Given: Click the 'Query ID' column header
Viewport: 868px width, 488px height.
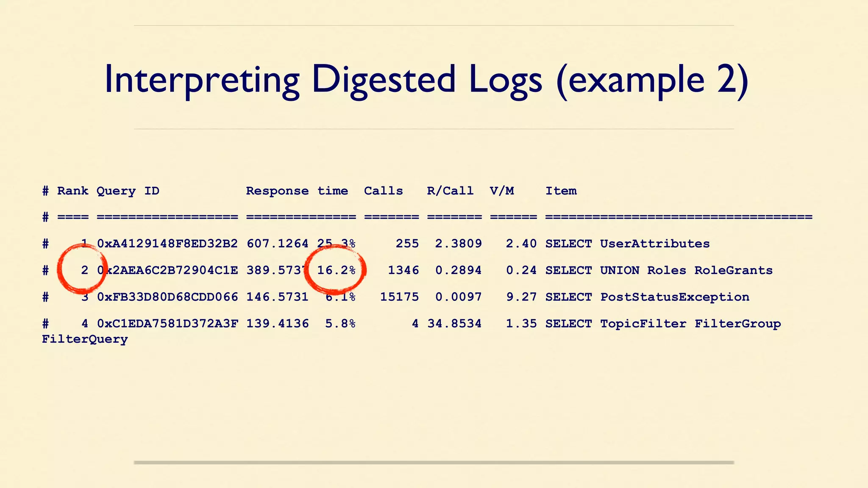Looking at the screenshot, I should coord(128,191).
